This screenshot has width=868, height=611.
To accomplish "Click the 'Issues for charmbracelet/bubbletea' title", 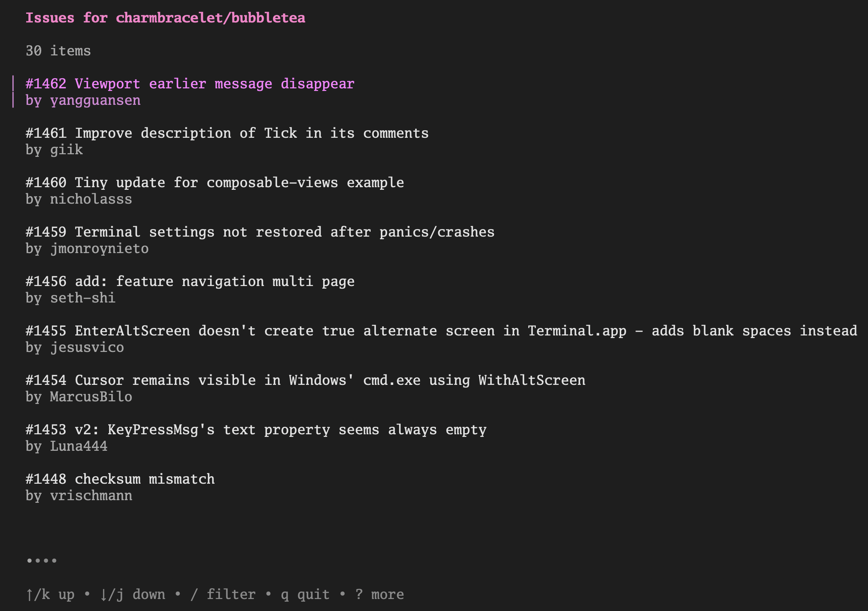I will (x=165, y=18).
